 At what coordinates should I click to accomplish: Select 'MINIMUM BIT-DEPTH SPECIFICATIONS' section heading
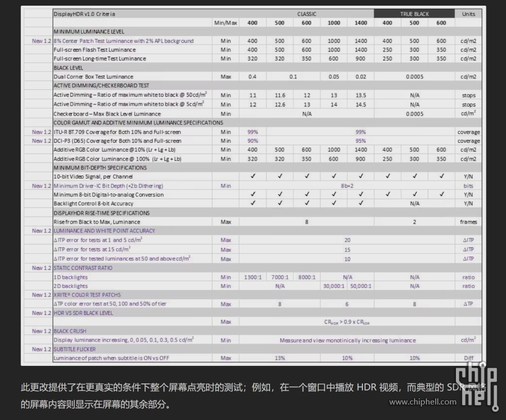(100, 168)
